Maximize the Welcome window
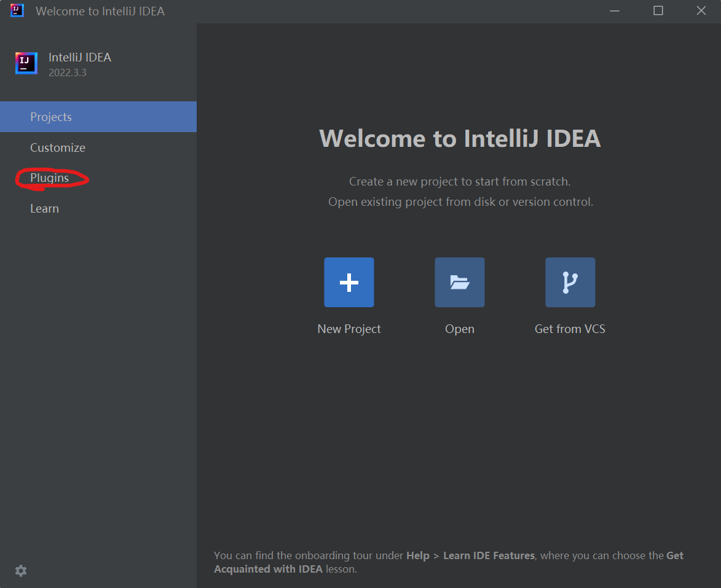The image size is (721, 588). (658, 10)
